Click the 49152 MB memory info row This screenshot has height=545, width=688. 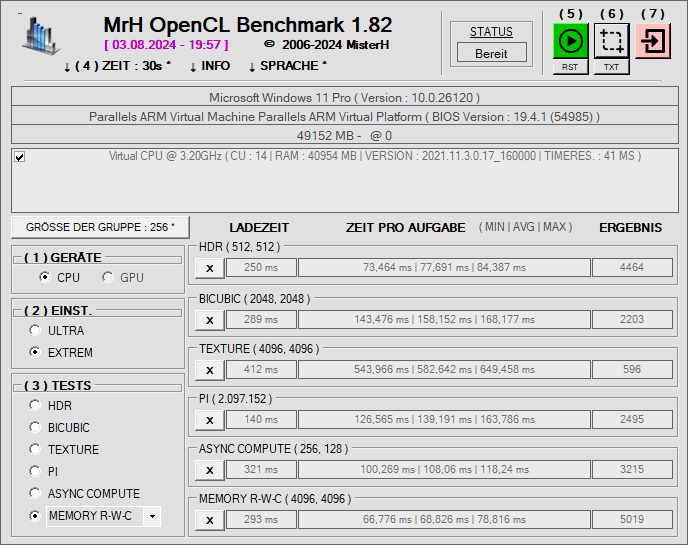click(x=345, y=135)
